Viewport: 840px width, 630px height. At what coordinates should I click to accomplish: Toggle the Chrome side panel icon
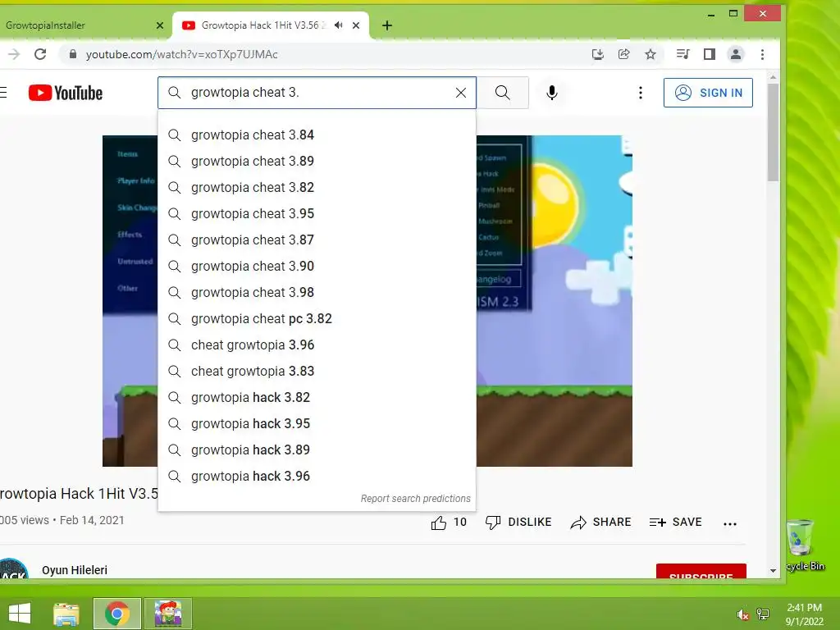710,54
